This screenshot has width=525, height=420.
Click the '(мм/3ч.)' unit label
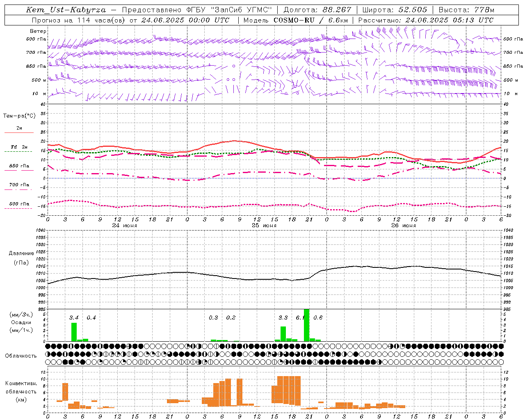(x=21, y=315)
